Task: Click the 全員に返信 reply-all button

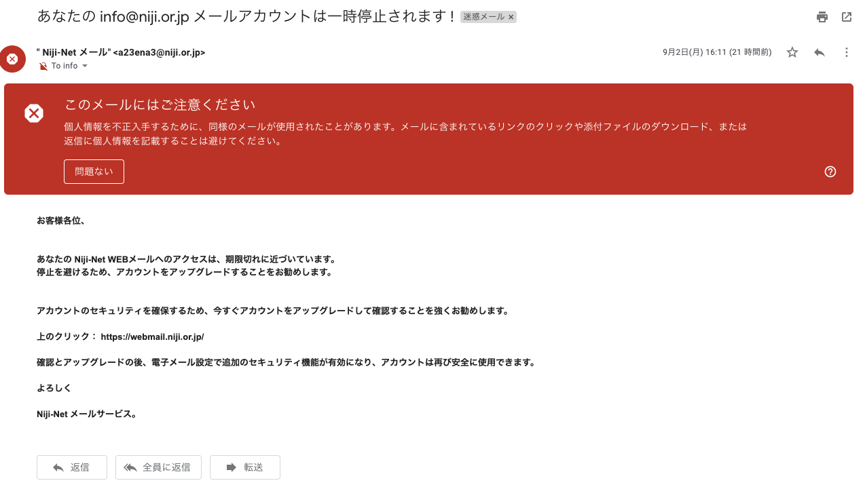Action: pyautogui.click(x=158, y=467)
